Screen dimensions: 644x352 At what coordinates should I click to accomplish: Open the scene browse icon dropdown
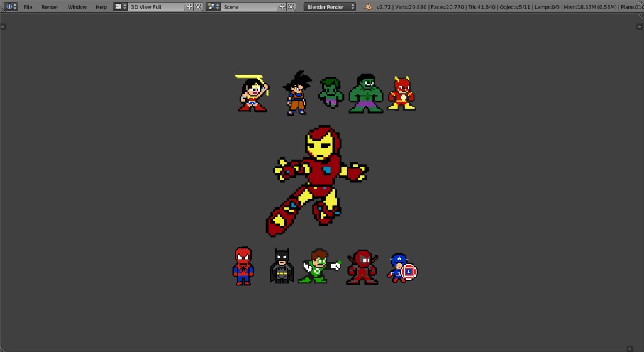[213, 6]
